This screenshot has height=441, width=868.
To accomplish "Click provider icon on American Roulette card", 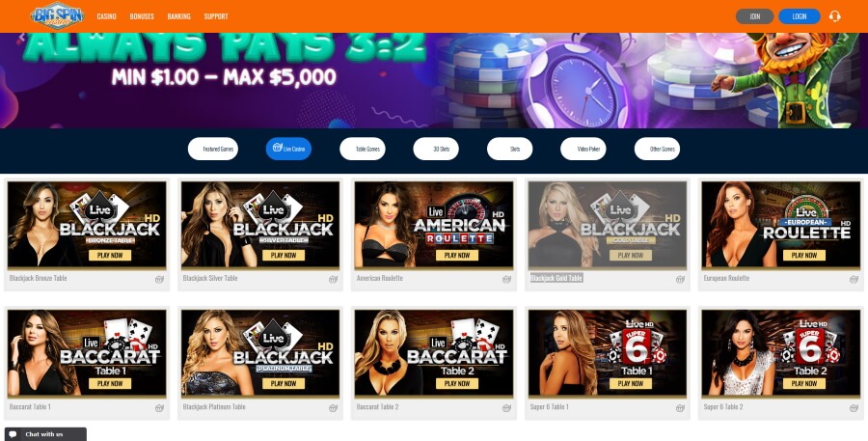I will click(506, 279).
